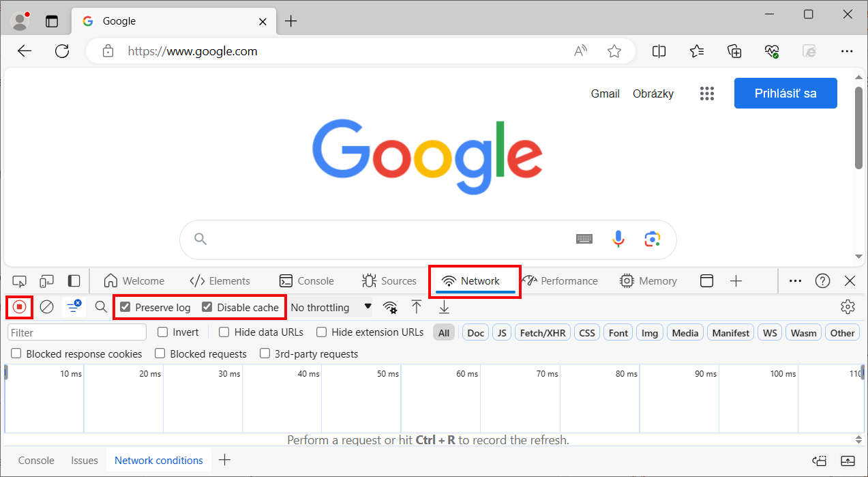Open on-screen keyboard input tools
Viewport: 868px width, 477px height.
coord(584,239)
